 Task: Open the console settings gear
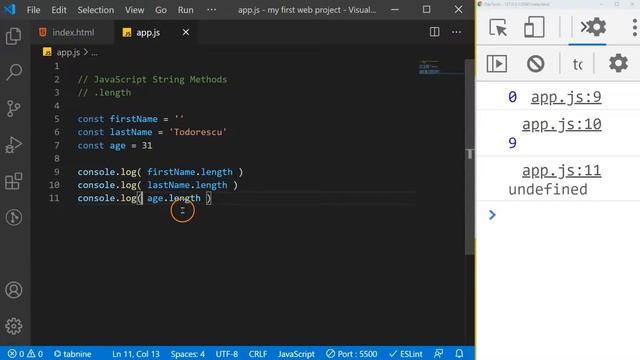tap(618, 63)
